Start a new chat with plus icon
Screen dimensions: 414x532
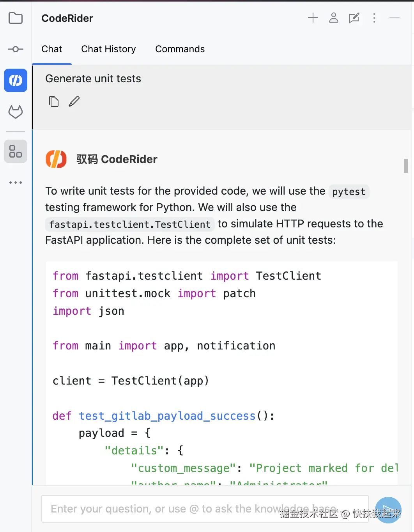click(313, 18)
